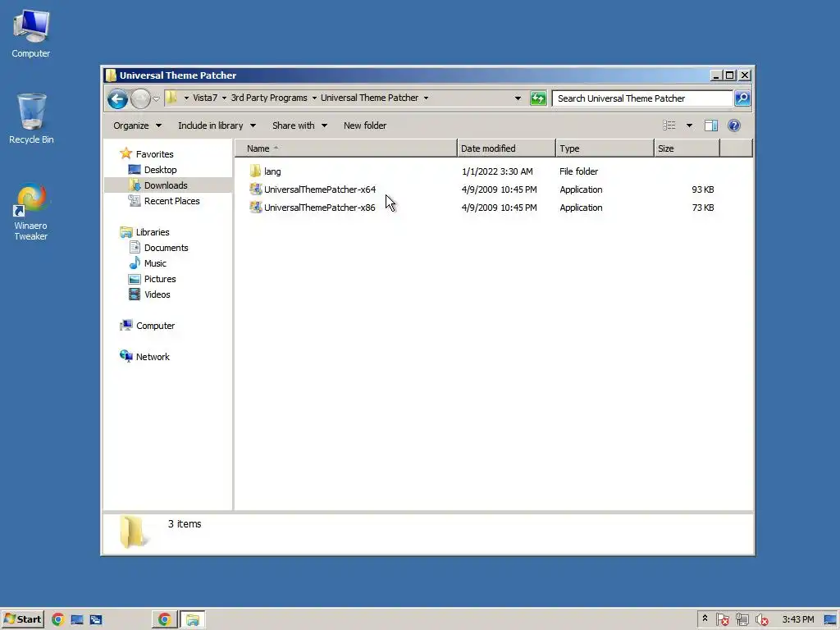This screenshot has height=630, width=840.
Task: Maximize the Universal Theme Patcher window
Action: 729,75
